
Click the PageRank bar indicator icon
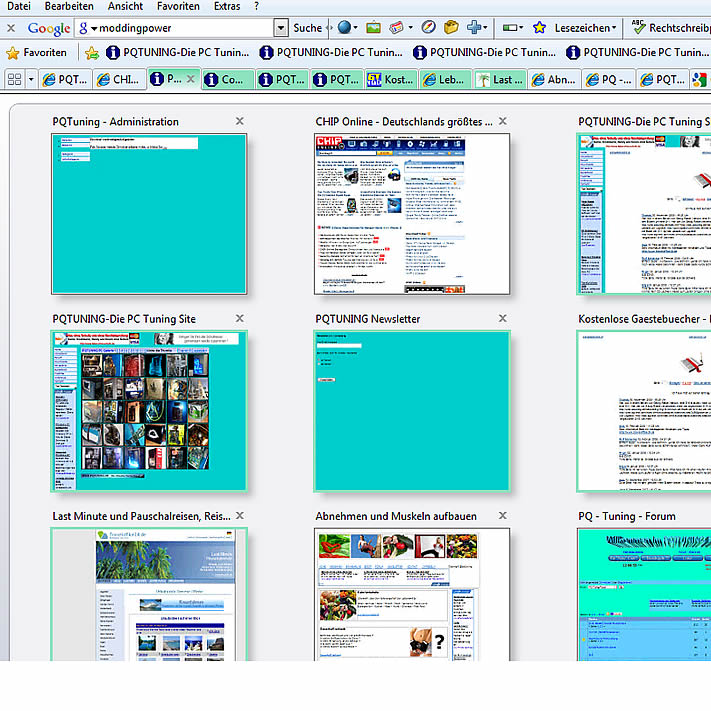point(510,28)
